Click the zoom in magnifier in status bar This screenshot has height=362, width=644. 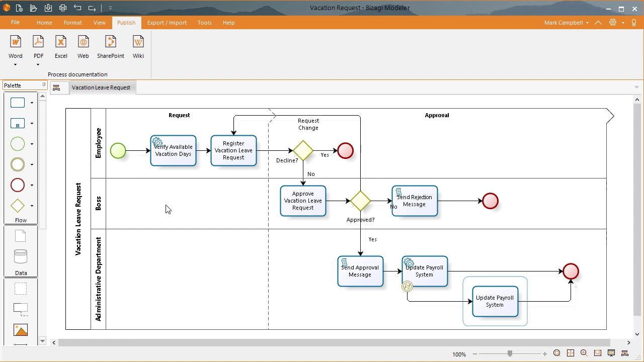click(584, 353)
